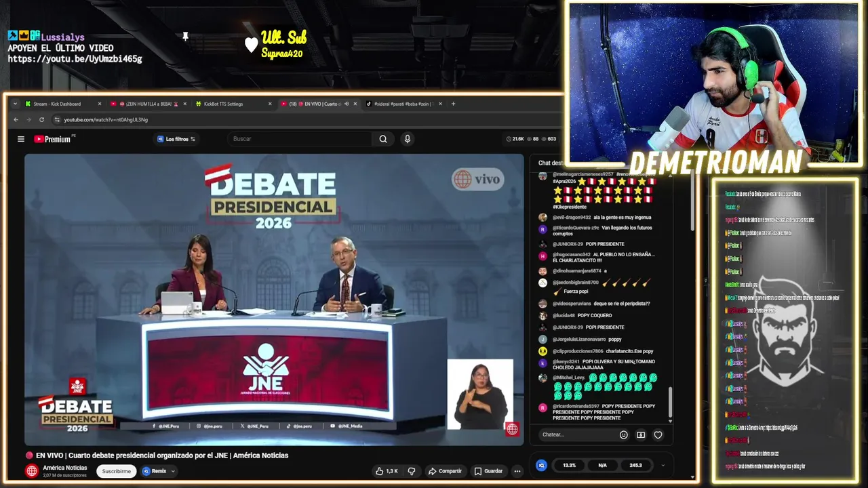Image resolution: width=868 pixels, height=488 pixels.
Task: Click the magnifier search button
Action: click(x=383, y=139)
